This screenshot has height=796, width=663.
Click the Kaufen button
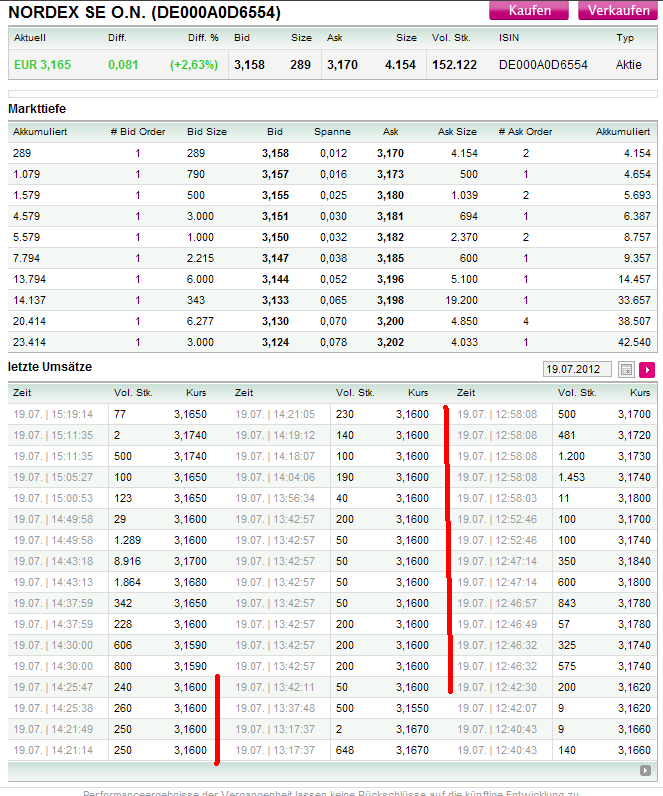point(529,11)
